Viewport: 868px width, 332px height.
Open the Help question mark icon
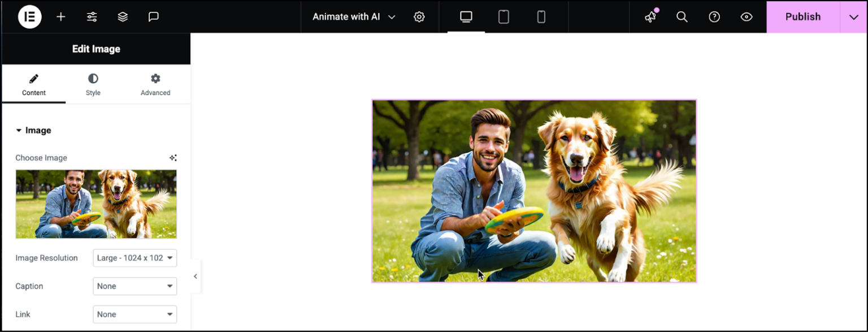click(x=714, y=17)
